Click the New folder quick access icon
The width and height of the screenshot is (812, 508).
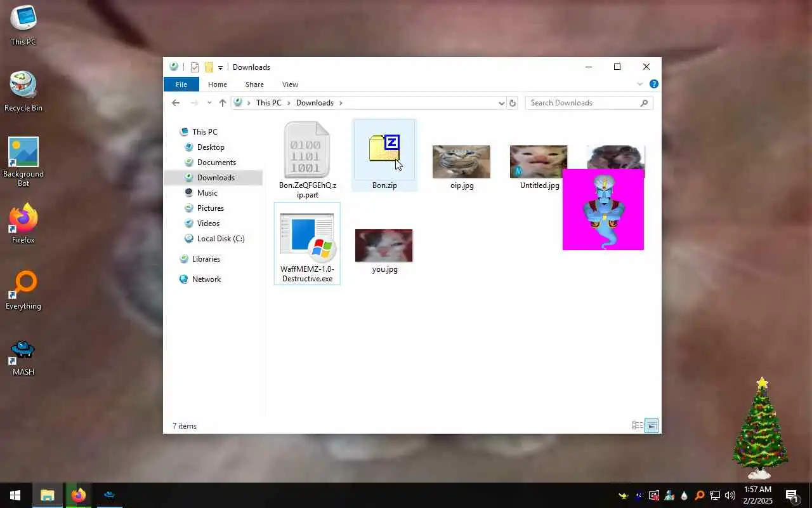[x=209, y=67]
